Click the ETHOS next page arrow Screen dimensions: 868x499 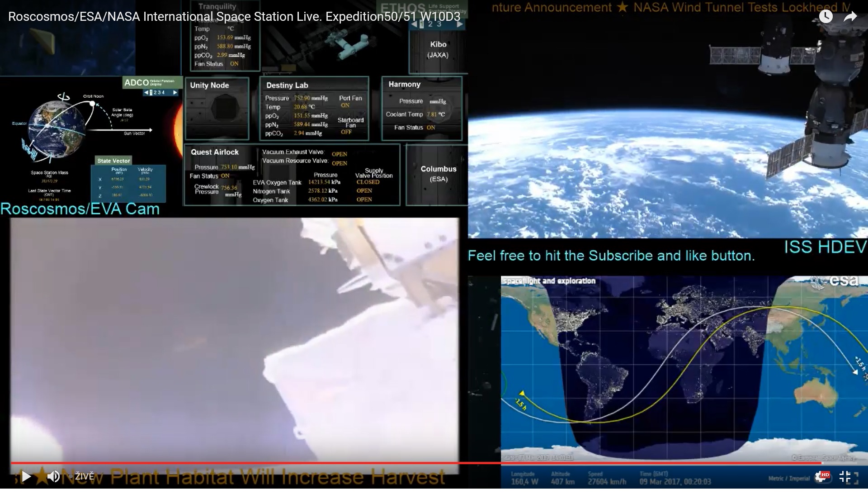click(459, 24)
